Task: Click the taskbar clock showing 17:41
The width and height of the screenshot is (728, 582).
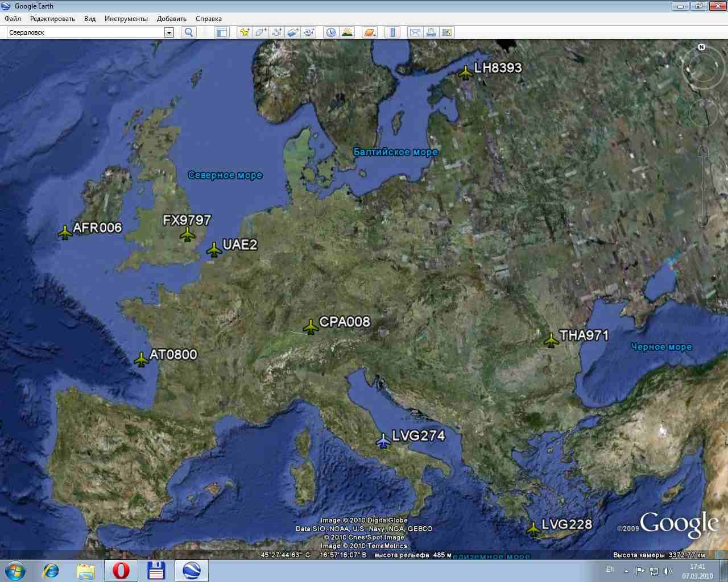Action: tap(697, 571)
